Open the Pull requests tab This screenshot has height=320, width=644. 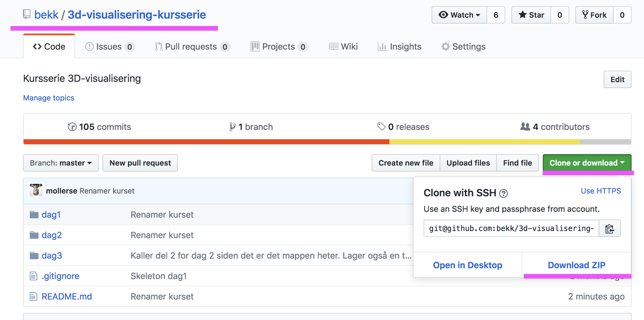coord(192,47)
